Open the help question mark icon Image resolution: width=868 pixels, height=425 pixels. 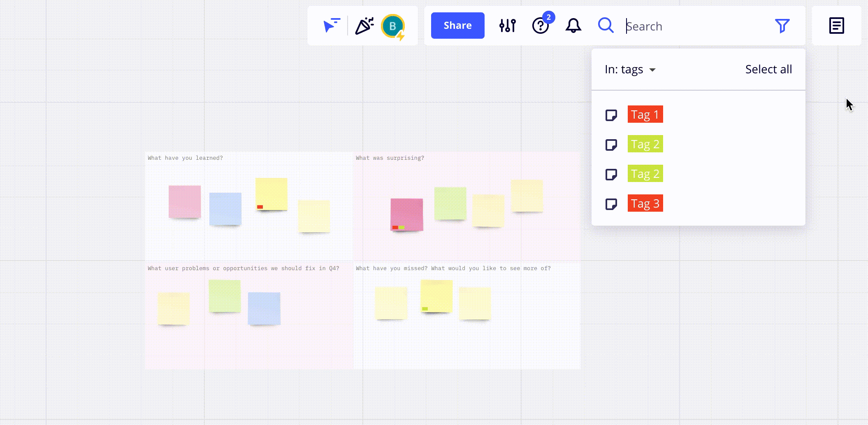pyautogui.click(x=540, y=26)
